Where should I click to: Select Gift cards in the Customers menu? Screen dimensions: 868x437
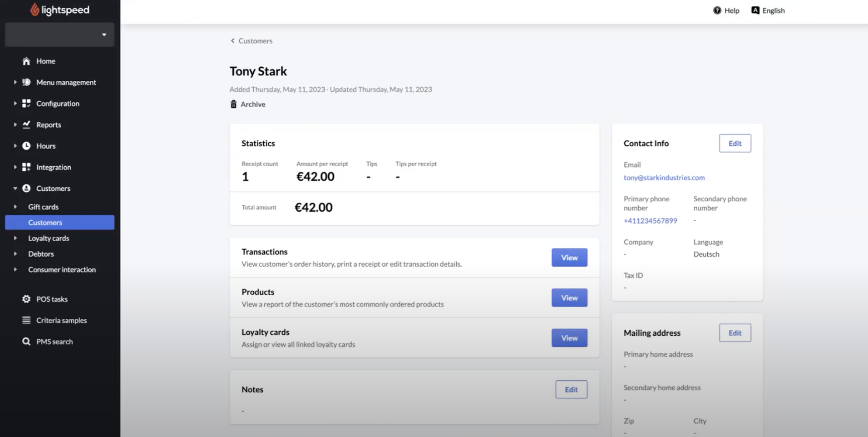[43, 207]
